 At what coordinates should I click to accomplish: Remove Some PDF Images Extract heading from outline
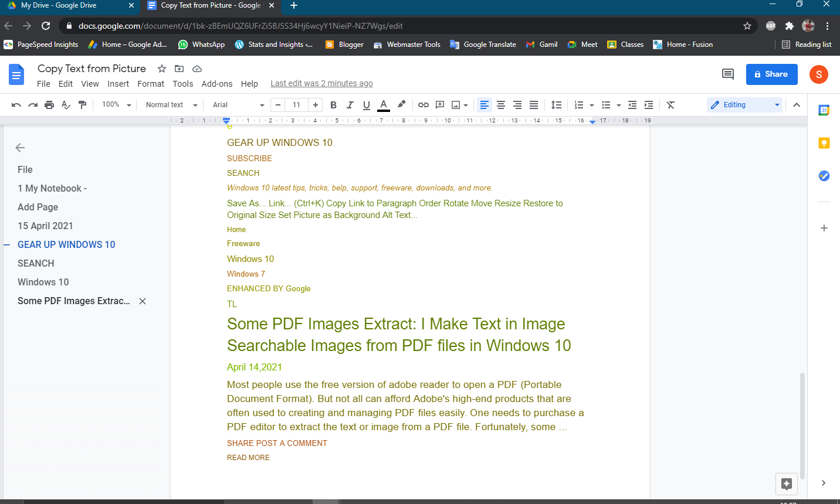coord(143,301)
